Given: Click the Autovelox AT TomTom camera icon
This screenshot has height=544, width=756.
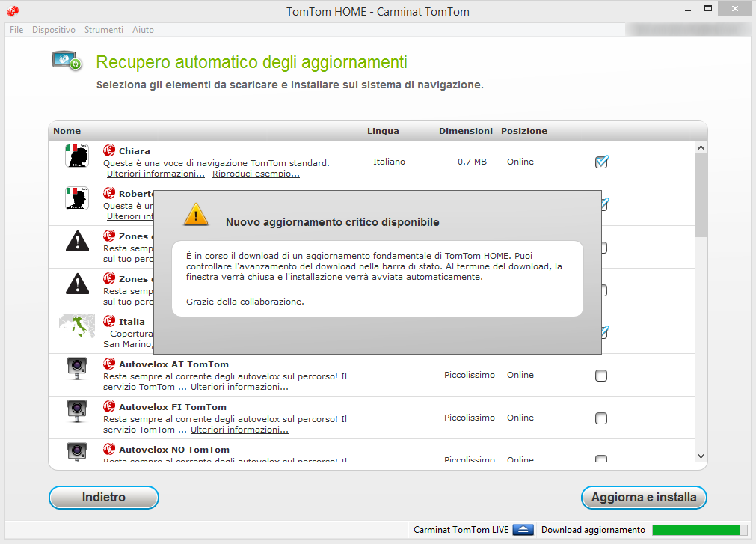Looking at the screenshot, I should [77, 368].
